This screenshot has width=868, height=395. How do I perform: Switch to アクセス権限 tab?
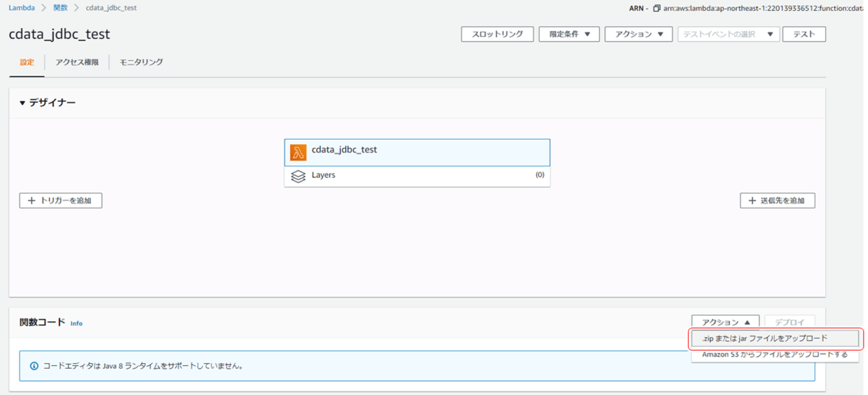click(77, 62)
